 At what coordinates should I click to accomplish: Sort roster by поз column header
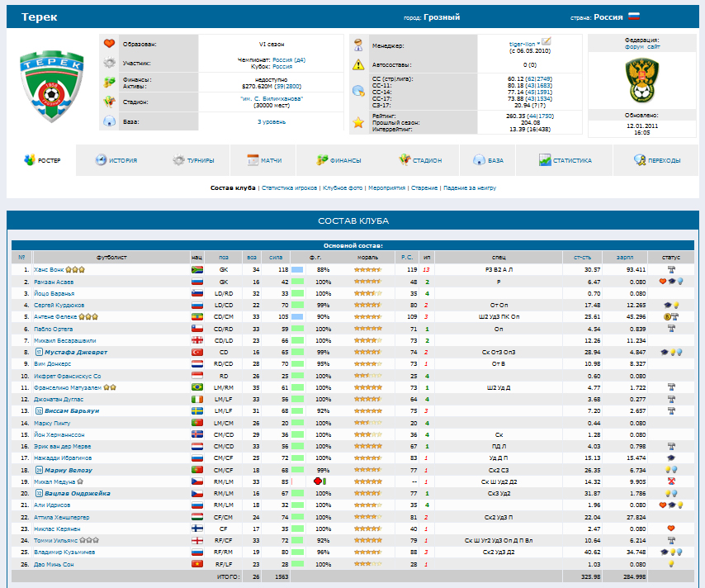(x=224, y=257)
